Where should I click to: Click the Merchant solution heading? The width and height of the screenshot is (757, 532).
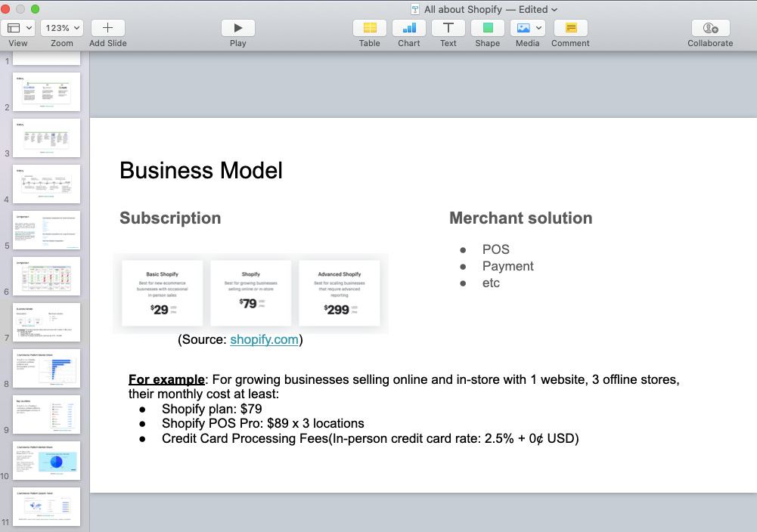point(521,218)
